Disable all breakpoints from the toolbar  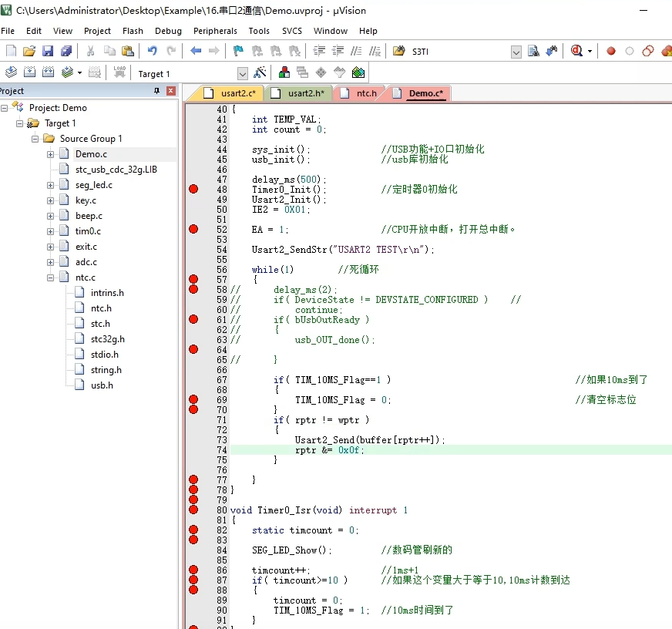648,51
